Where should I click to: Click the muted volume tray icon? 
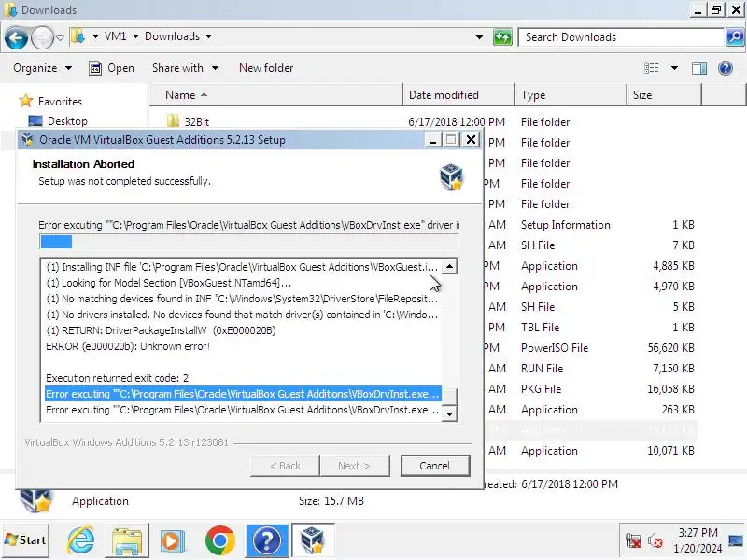655,541
